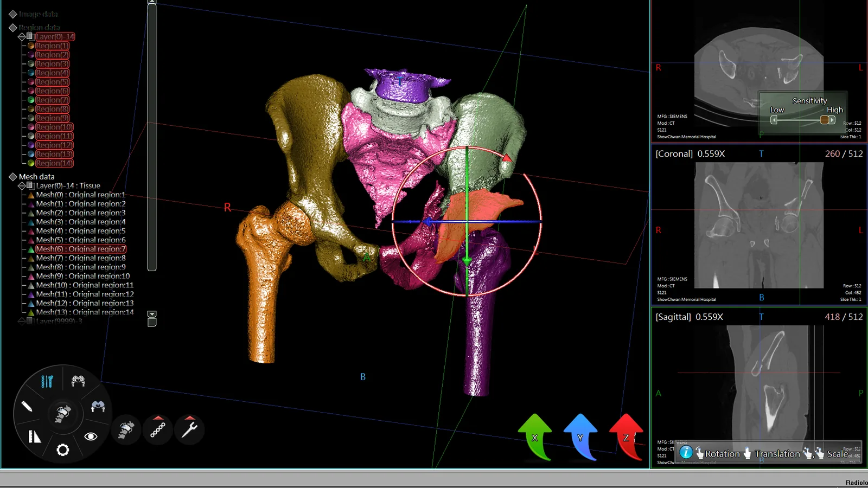Image resolution: width=868 pixels, height=488 pixels.
Task: Open the surgical wrench instrument button
Action: [189, 429]
